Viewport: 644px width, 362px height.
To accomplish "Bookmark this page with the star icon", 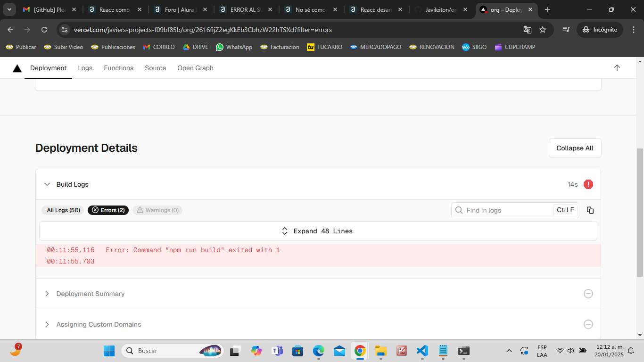I will [543, 30].
